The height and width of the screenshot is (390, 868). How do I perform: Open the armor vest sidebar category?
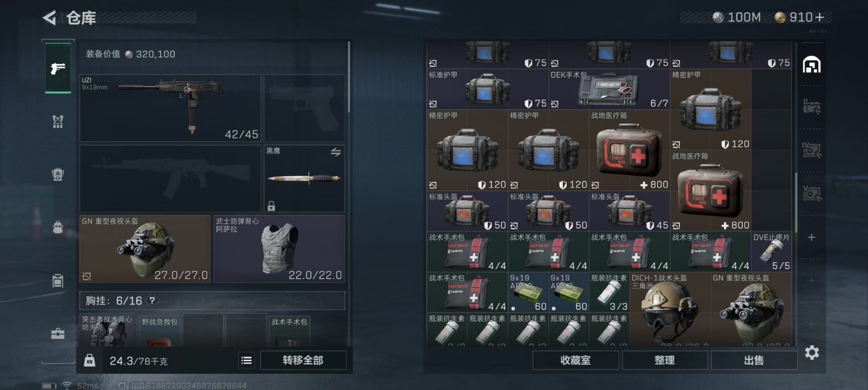[58, 121]
